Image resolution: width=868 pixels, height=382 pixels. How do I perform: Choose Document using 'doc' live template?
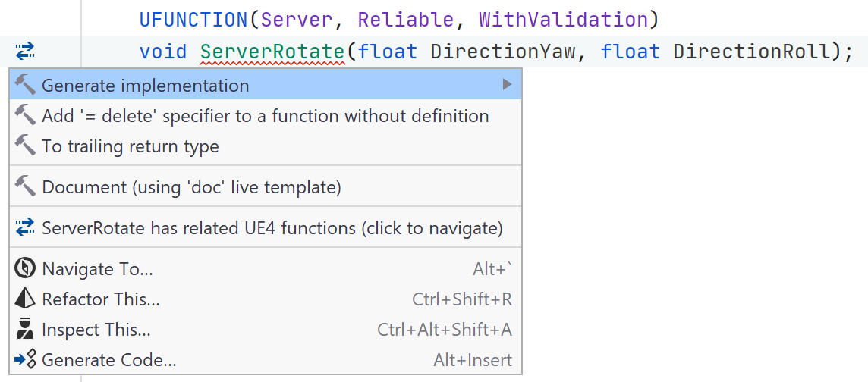(x=191, y=186)
